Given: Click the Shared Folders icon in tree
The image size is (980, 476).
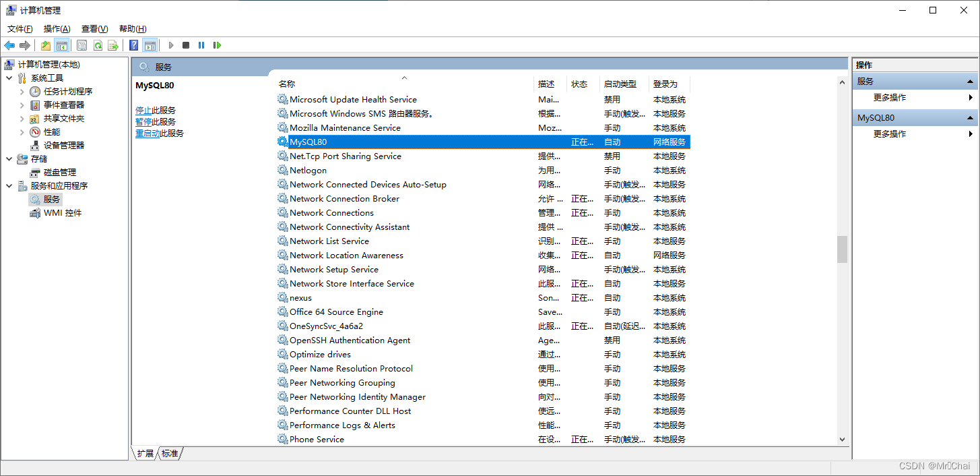Looking at the screenshot, I should click(x=35, y=118).
